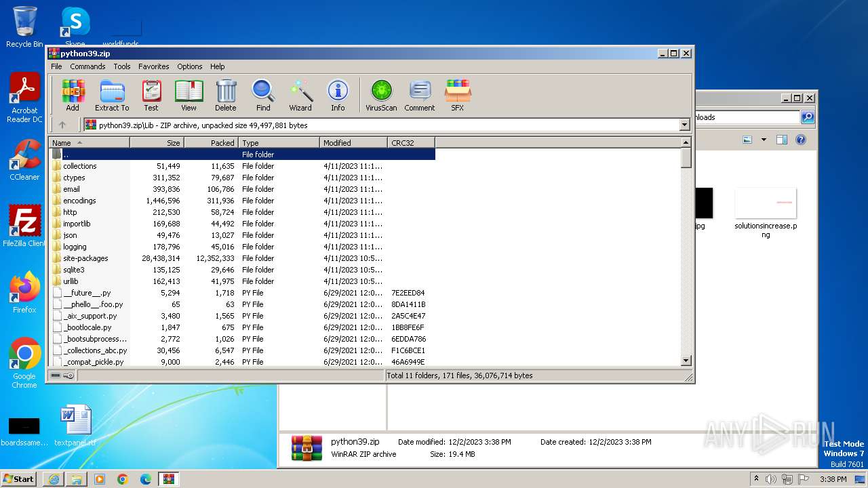
Task: Sort by Packed column header
Action: point(211,142)
